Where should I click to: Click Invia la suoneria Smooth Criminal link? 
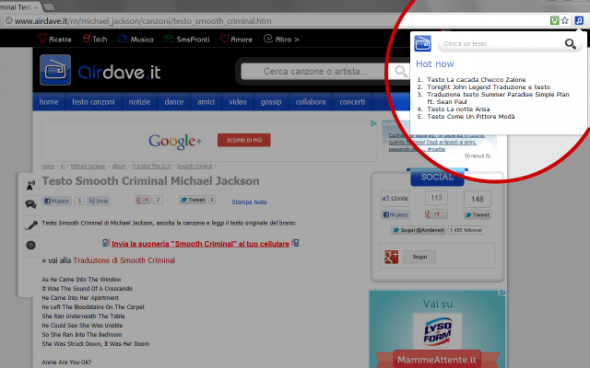[x=200, y=244]
